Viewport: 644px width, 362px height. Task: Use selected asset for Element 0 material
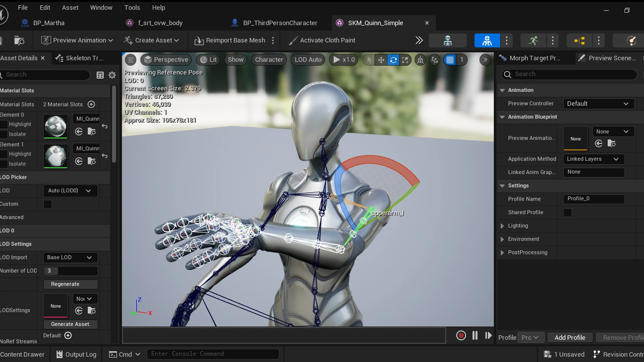79,131
